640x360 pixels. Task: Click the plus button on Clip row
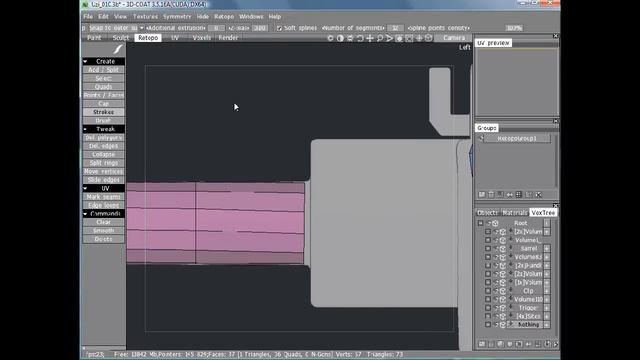click(547, 291)
